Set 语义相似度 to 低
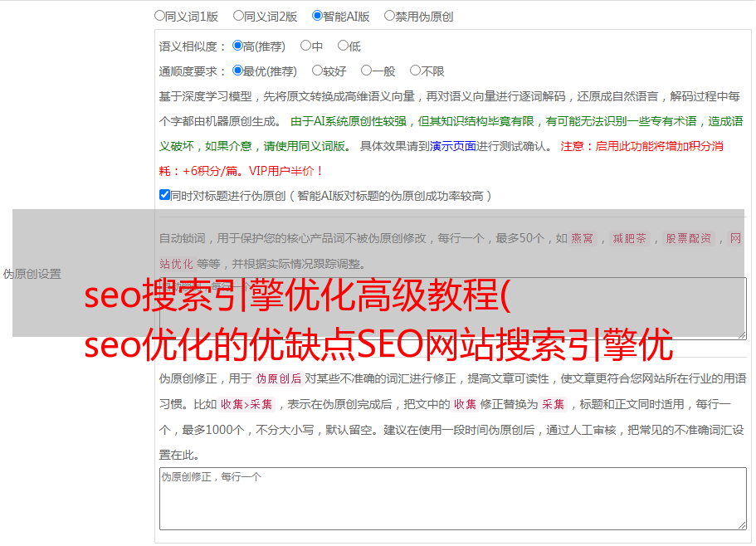This screenshot has height=546, width=756. coord(343,46)
